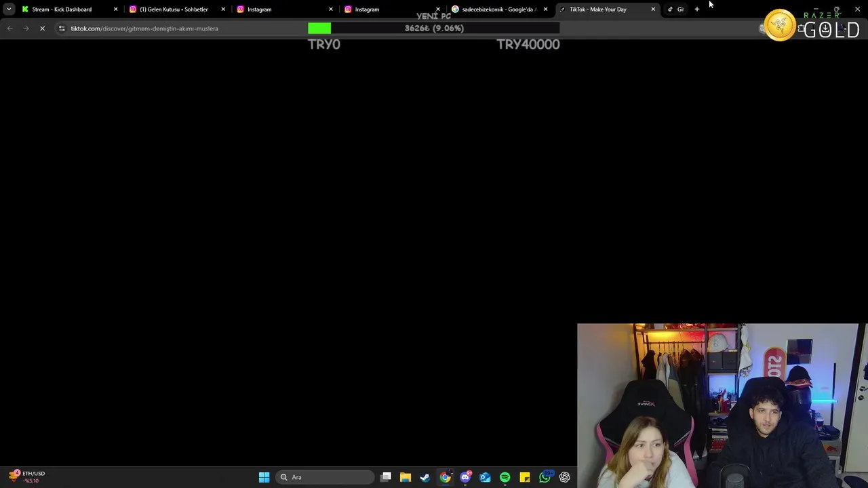Click the Ara taskbar search box
The image size is (868, 488).
[x=325, y=477]
